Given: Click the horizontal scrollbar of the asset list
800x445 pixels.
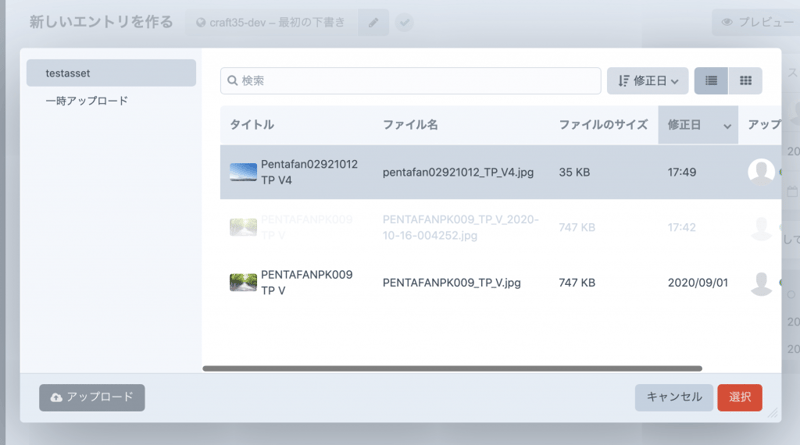Looking at the screenshot, I should (452, 368).
